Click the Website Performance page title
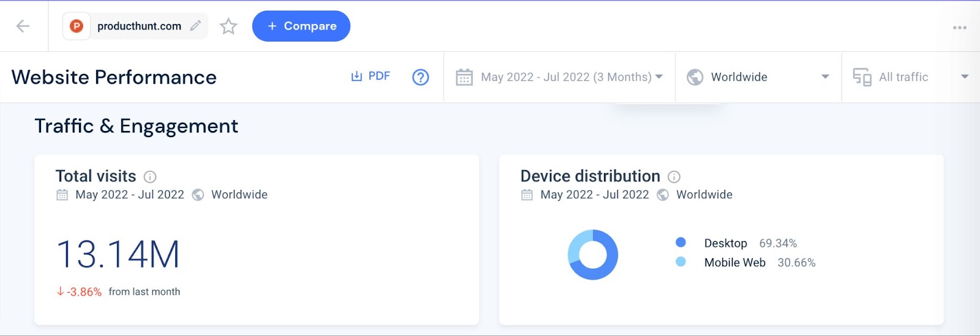 tap(114, 77)
